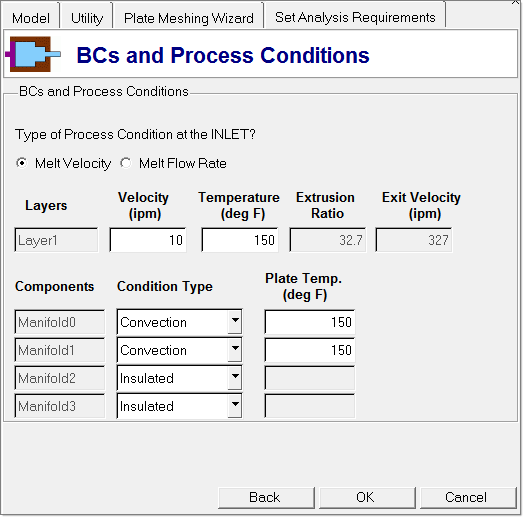Click Manifold0 Plate Temp field

click(309, 322)
